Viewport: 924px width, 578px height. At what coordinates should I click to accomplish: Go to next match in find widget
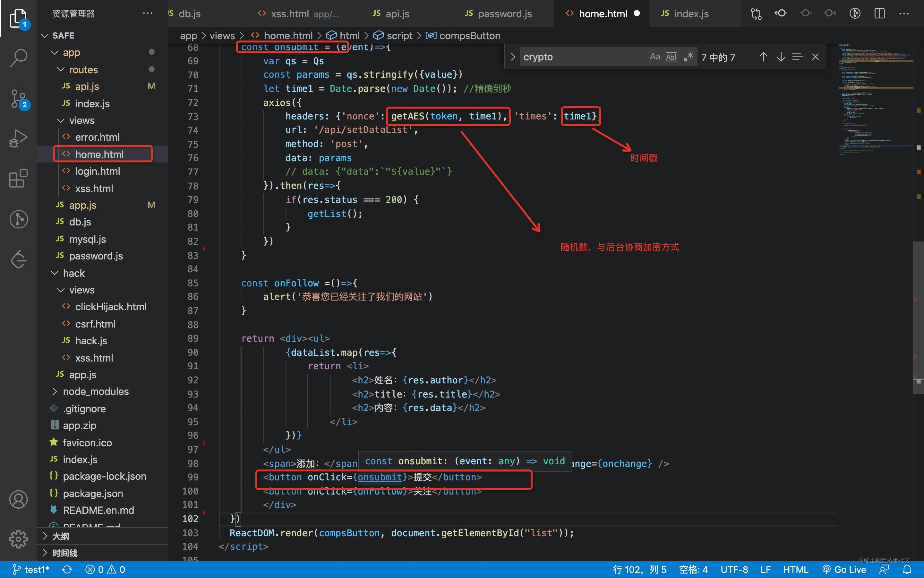(x=781, y=57)
